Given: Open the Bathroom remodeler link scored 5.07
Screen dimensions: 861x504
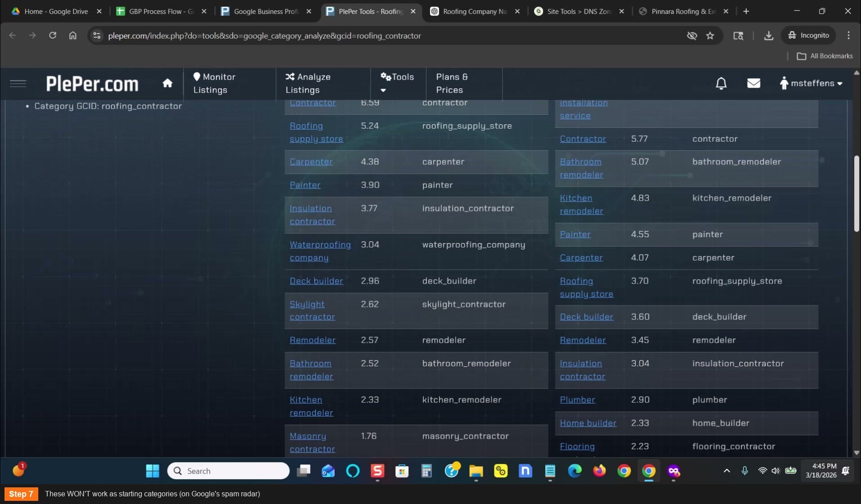Looking at the screenshot, I should click(x=581, y=168).
